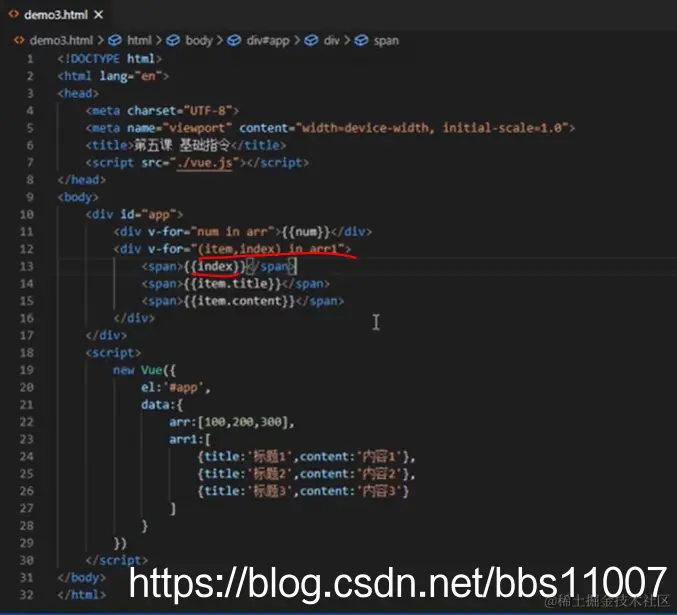Click the viewport content attribute value
The image size is (677, 615).
[432, 128]
